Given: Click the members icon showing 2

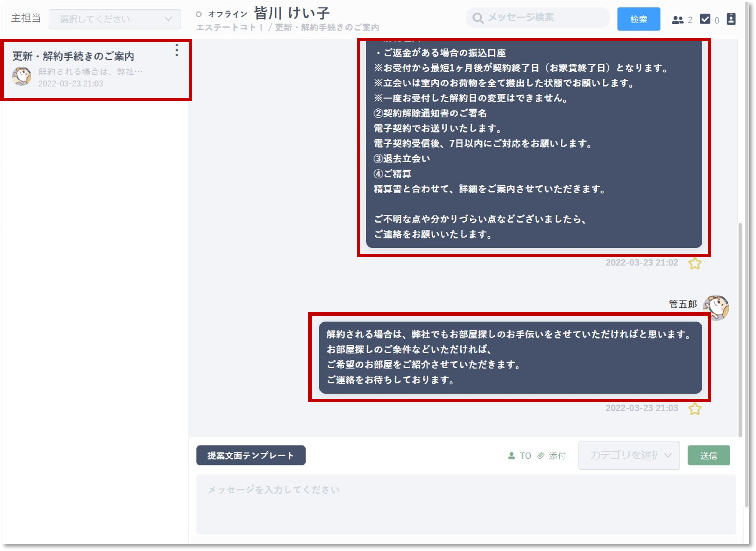Looking at the screenshot, I should tap(677, 20).
